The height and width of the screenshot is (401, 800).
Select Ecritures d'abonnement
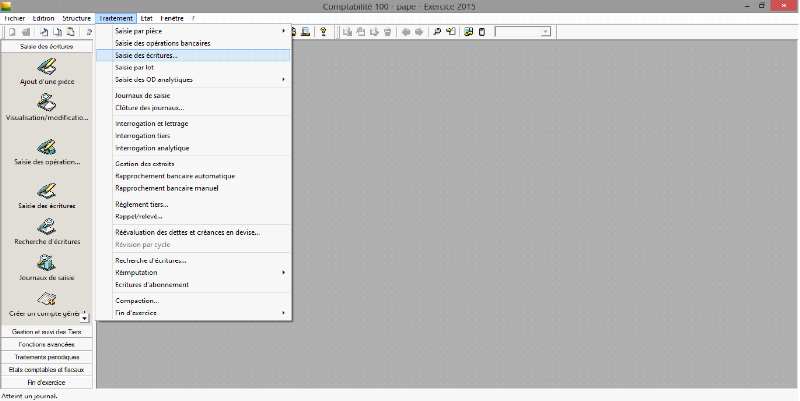click(194, 285)
